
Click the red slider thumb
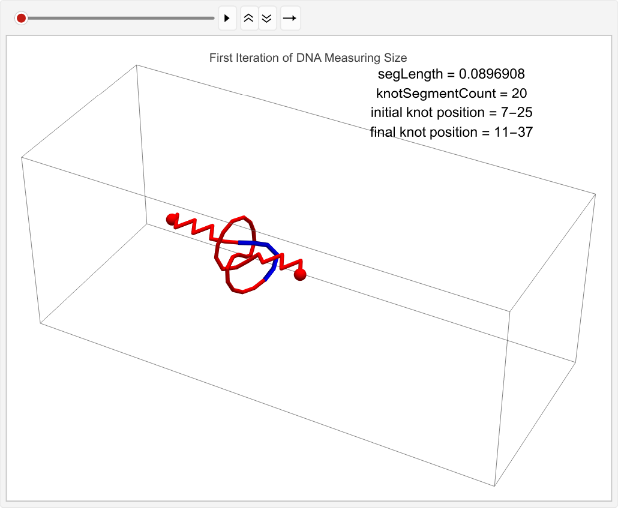pyautogui.click(x=21, y=18)
